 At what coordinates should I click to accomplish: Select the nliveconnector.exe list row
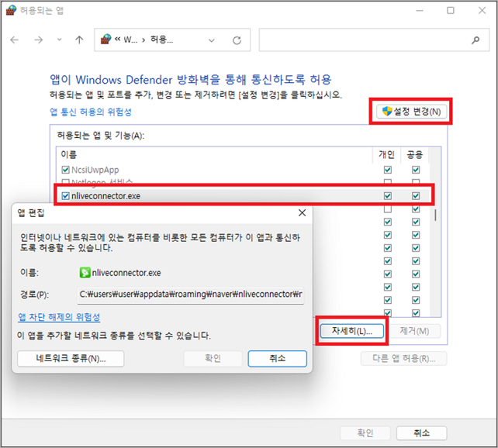pos(244,196)
